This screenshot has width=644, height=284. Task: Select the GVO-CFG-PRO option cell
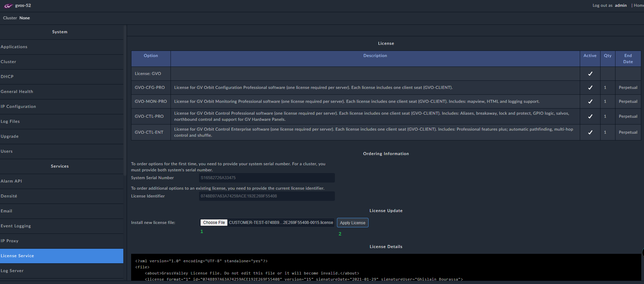[x=151, y=88]
